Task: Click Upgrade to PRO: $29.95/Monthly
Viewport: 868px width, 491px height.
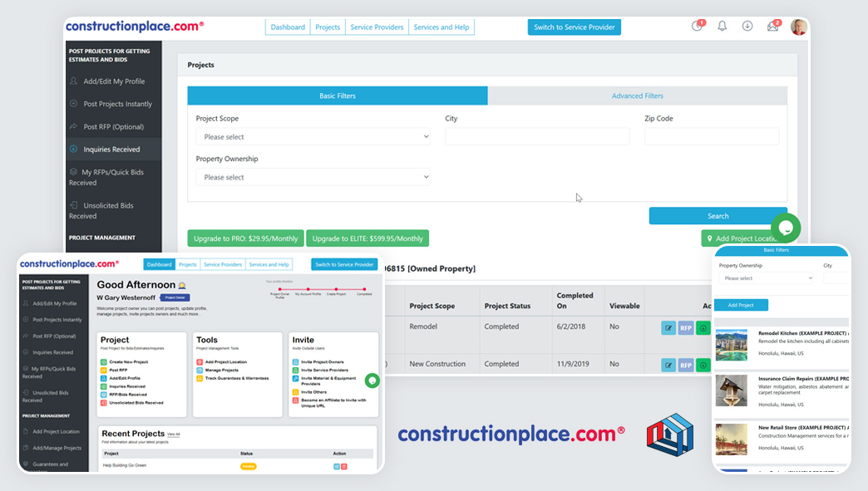Action: click(x=246, y=238)
